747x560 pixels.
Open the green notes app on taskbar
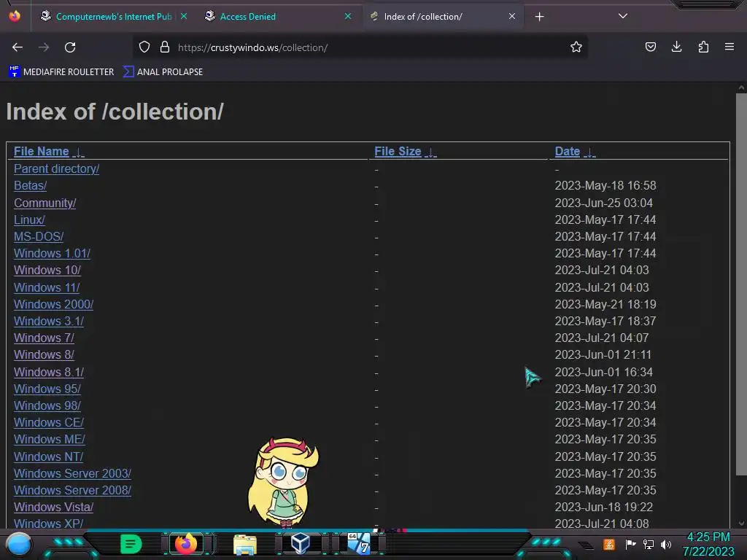(131, 544)
